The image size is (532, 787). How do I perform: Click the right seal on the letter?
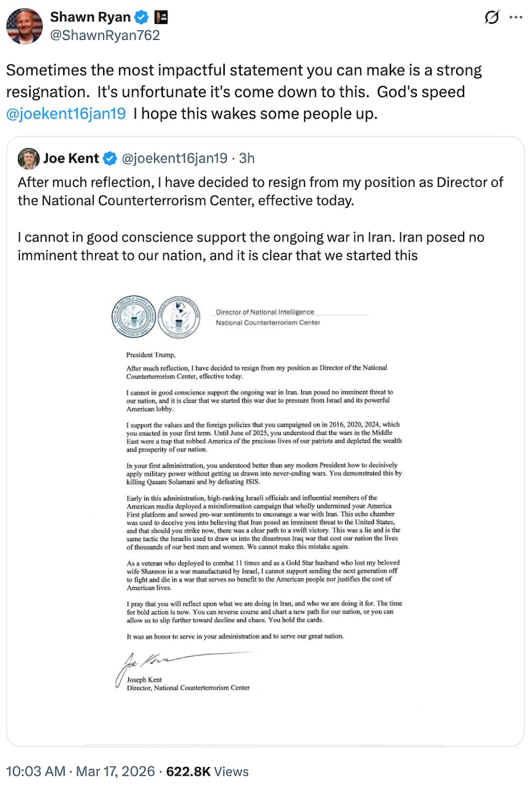click(x=178, y=316)
